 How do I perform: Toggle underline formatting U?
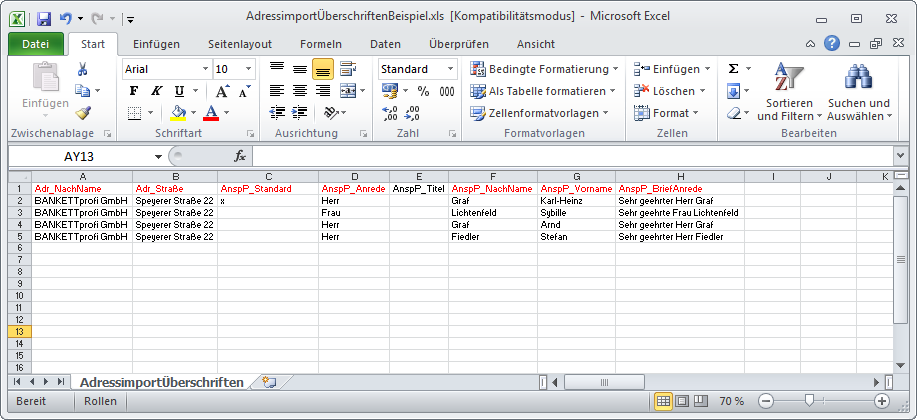[x=179, y=91]
